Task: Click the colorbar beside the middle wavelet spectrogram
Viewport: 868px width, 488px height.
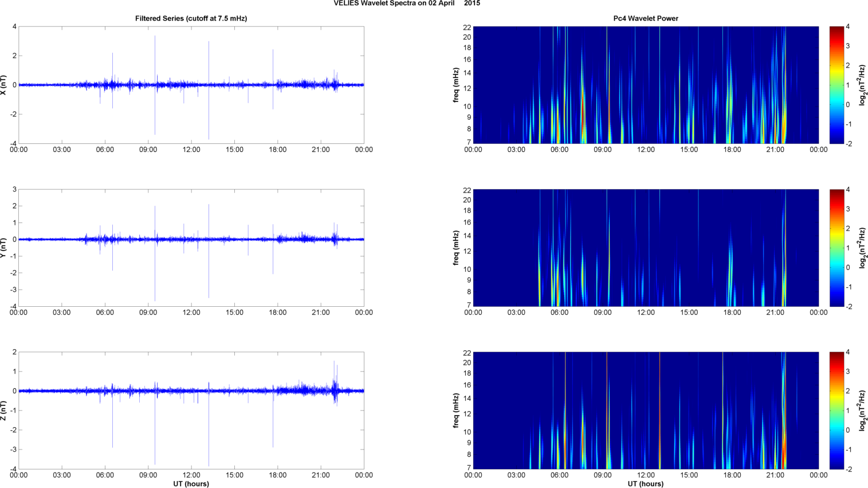Action: click(836, 248)
